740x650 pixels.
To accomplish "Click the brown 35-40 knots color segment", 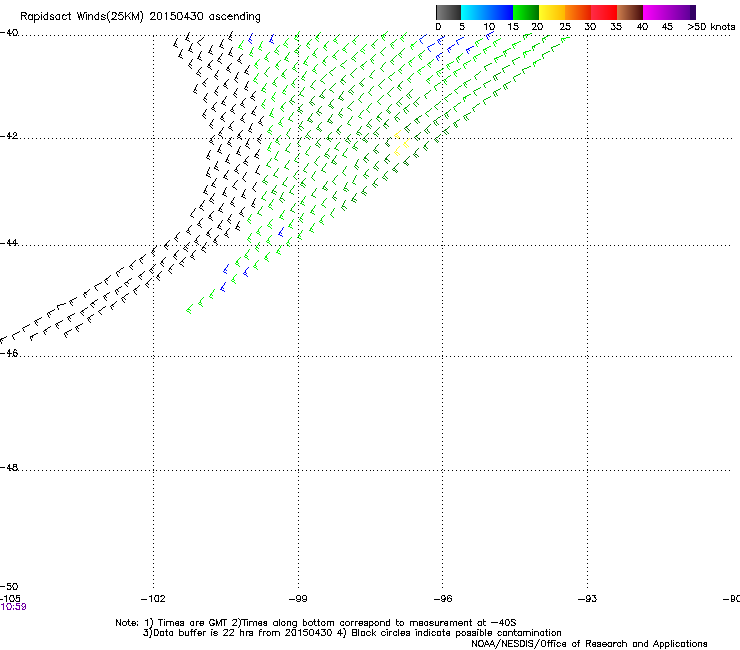I will (630, 12).
